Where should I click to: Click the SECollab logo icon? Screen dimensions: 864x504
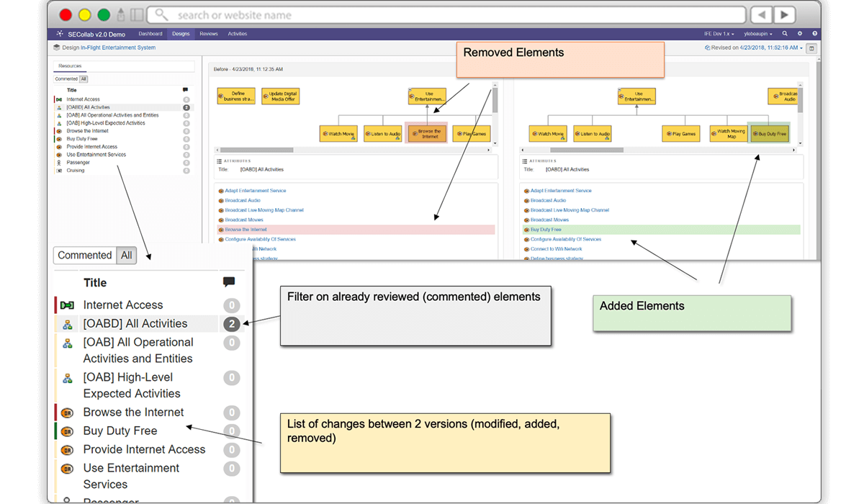pyautogui.click(x=60, y=34)
